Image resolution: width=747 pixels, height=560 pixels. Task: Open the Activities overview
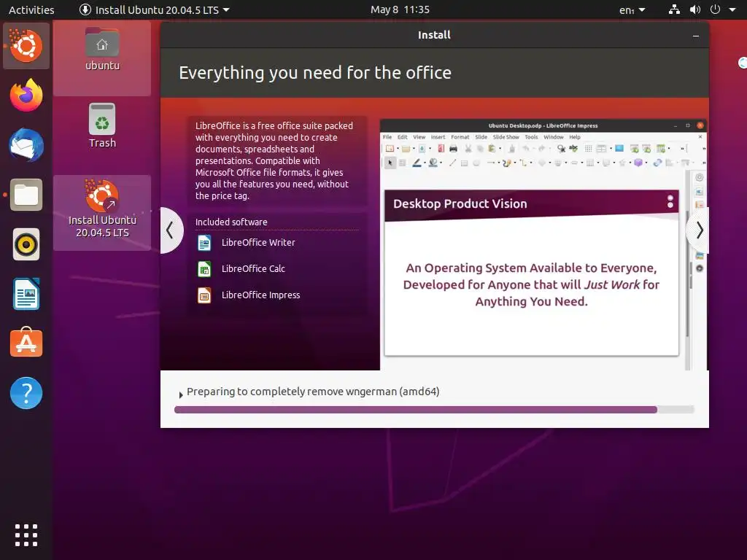click(31, 10)
